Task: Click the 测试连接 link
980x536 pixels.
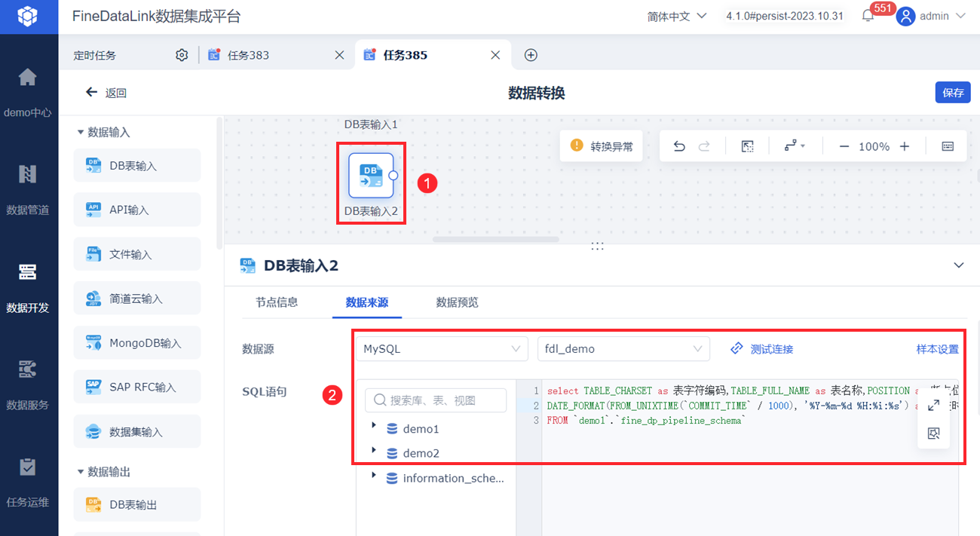Action: [x=762, y=349]
